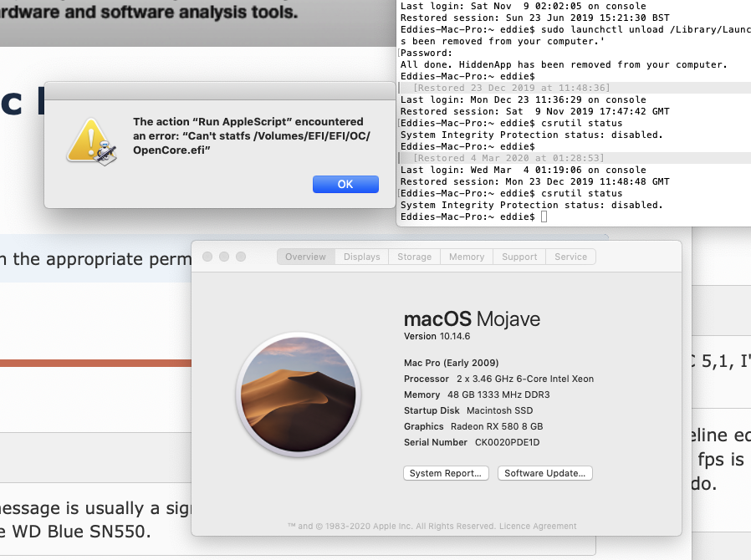Click the zoom button of About This Mac

(241, 257)
